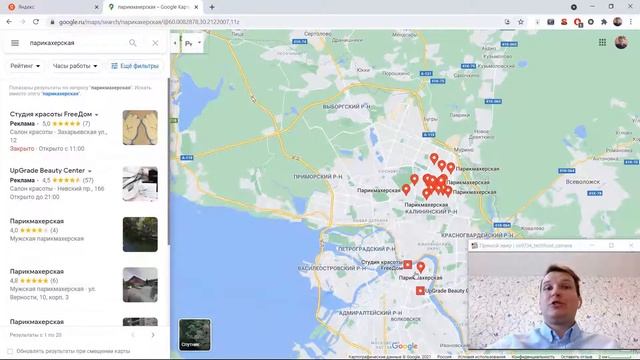Collapse the side panel using the arrow
This screenshot has height=360, width=640.
(175, 43)
